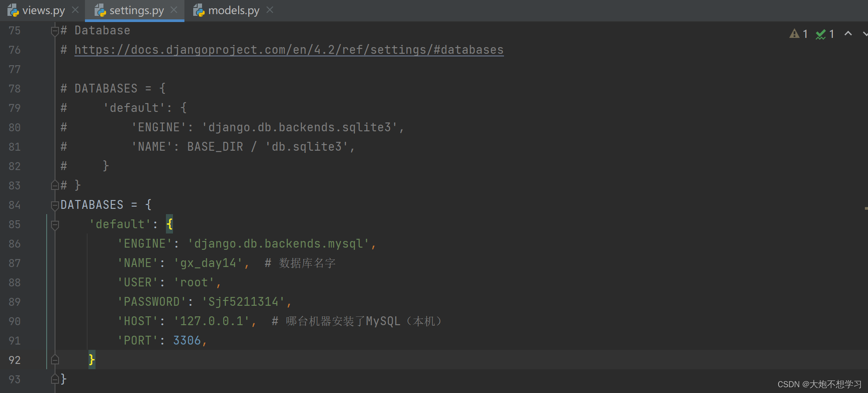Click the 'PORT' key on line 91
This screenshot has width=868, height=393.
click(138, 341)
